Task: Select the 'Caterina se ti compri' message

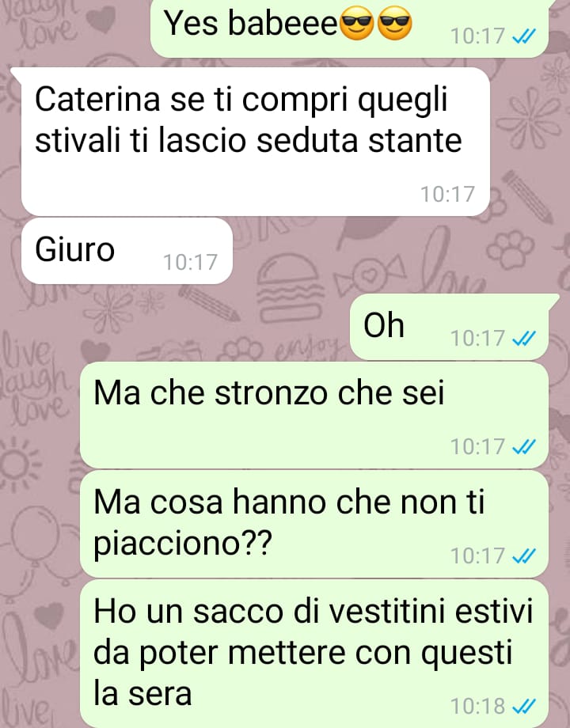Action: point(256,142)
